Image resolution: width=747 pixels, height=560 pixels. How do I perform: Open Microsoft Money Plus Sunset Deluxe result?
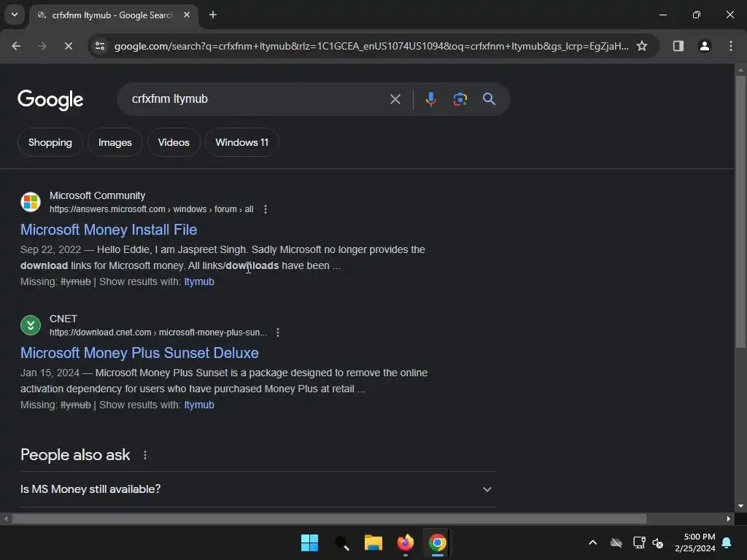[139, 353]
